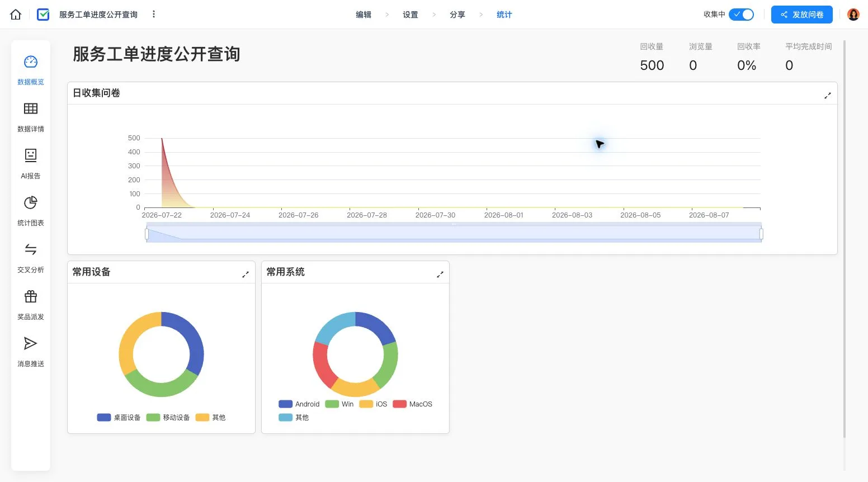Switch to the 分享 step
Screen dimensions: 868x482
click(457, 15)
